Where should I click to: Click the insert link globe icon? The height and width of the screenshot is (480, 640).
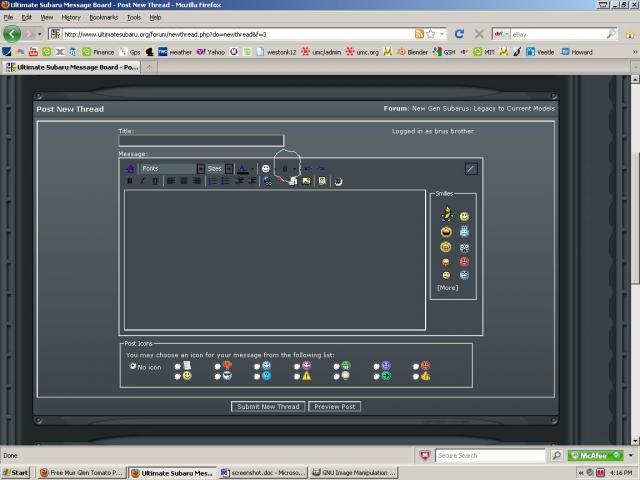(268, 181)
